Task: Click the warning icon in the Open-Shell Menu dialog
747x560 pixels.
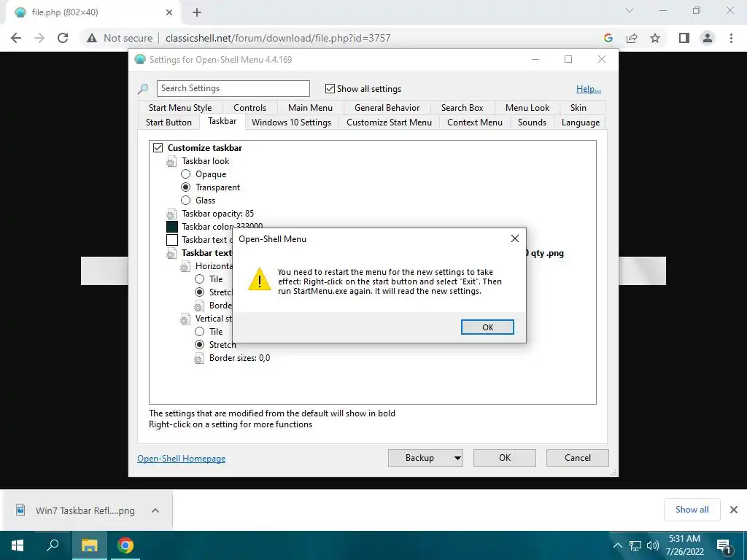Action: 260,279
